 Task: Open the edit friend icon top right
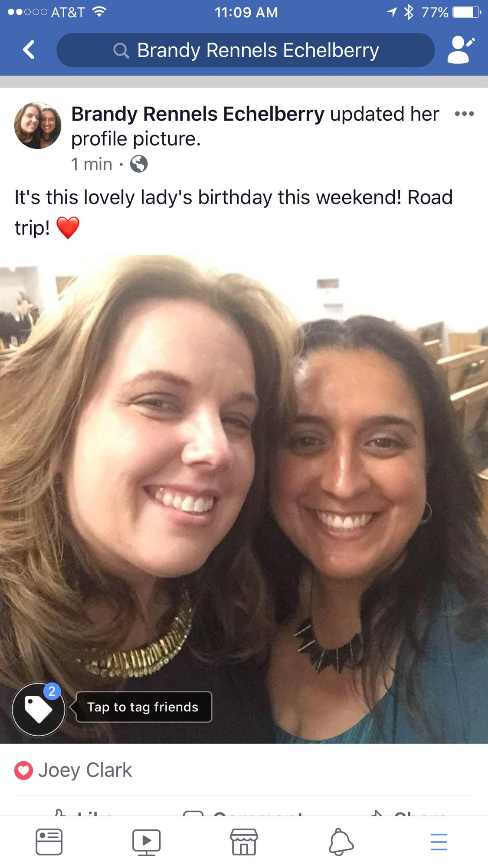point(461,50)
